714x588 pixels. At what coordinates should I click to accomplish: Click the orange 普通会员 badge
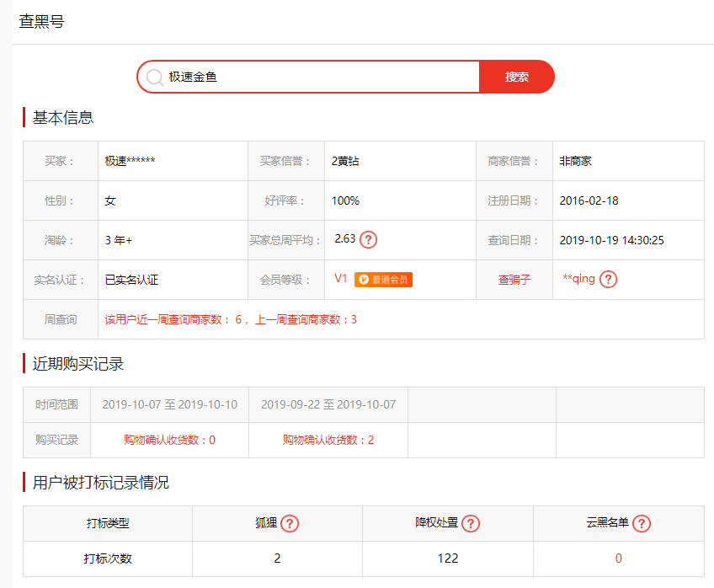[x=383, y=280]
